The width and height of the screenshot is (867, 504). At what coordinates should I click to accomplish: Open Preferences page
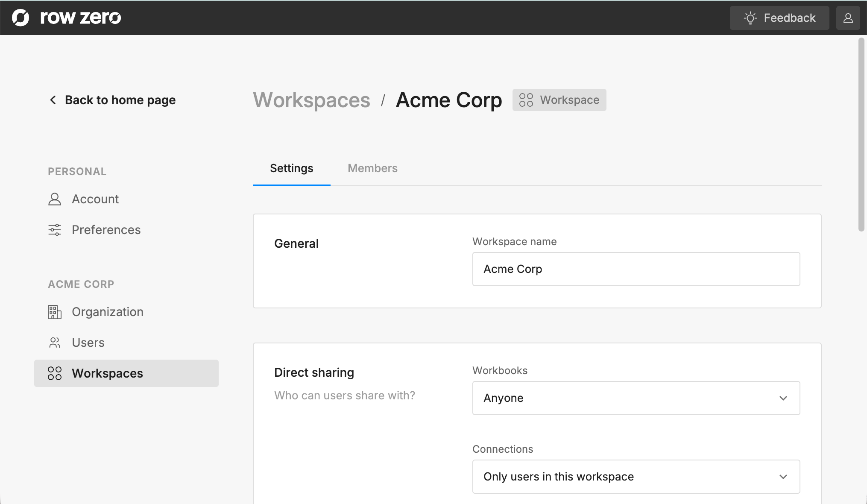click(x=106, y=230)
